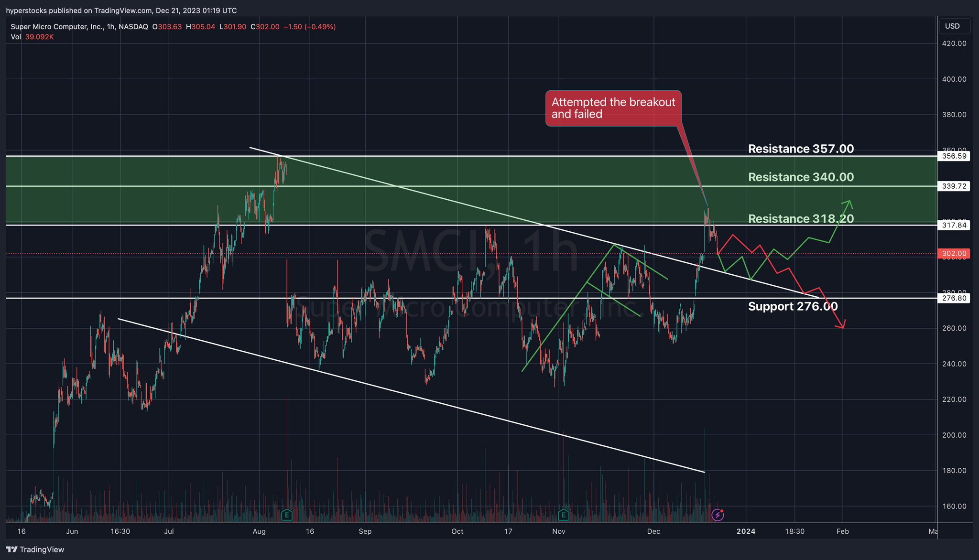Click the red projection arrow head

point(842,325)
